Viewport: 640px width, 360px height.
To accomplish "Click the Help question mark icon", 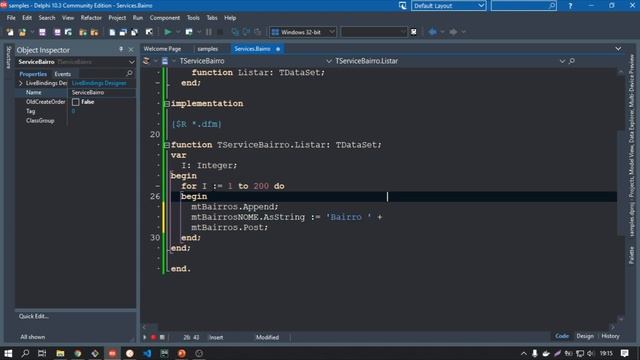I will pos(570,6).
